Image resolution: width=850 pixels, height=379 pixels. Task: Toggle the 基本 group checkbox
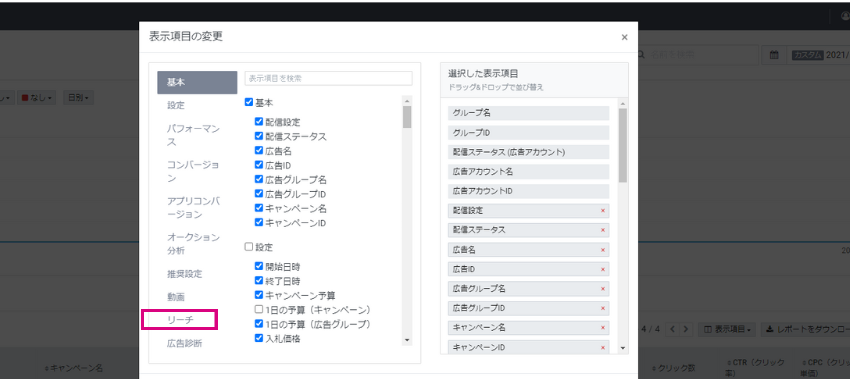click(249, 102)
